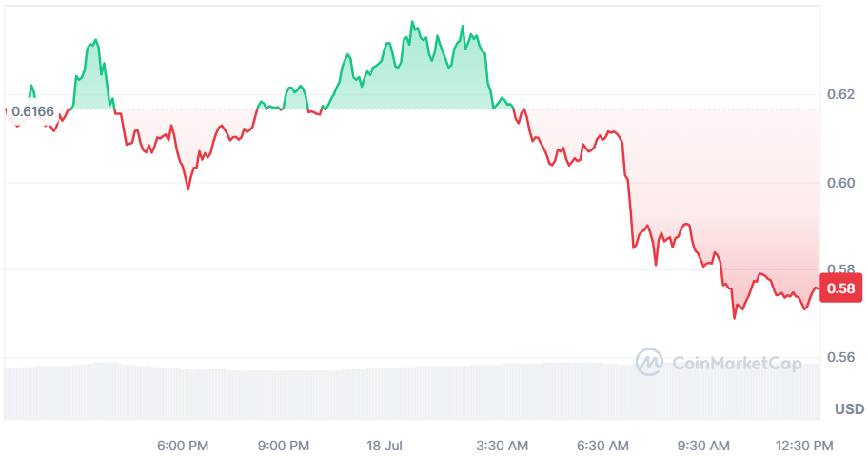
Task: Click the 9:00 PM time axis label
Action: (284, 446)
